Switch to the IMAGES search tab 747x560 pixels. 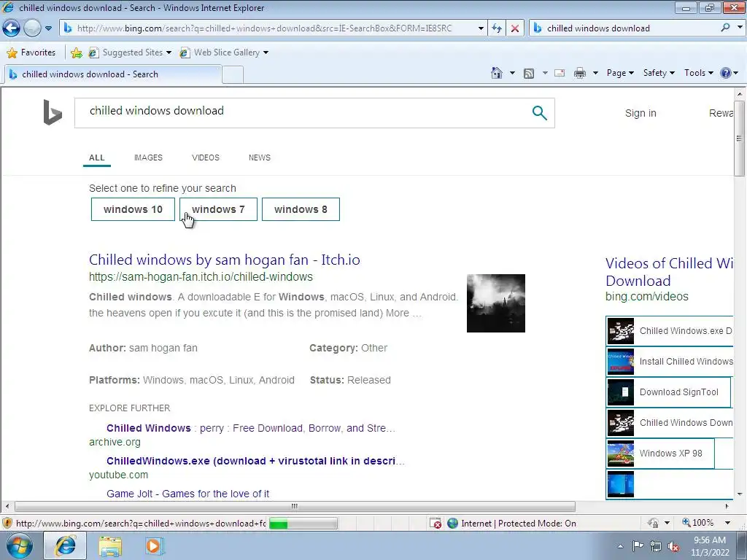coord(148,157)
